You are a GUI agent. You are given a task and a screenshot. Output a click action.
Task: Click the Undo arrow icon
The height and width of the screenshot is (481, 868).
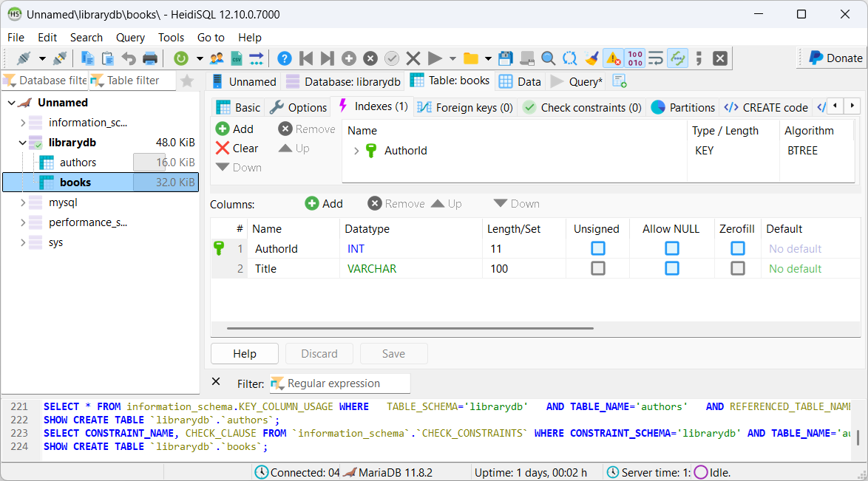click(129, 58)
